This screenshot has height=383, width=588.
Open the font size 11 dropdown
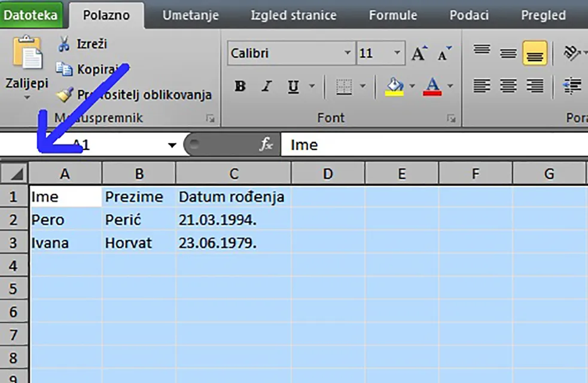tap(397, 53)
